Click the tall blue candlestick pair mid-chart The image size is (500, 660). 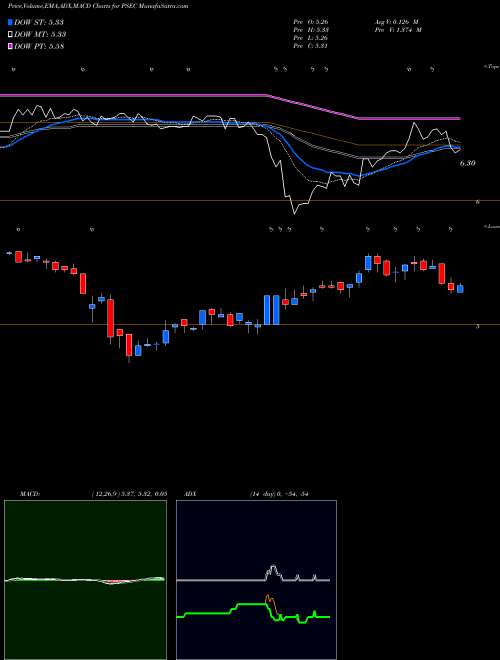(272, 310)
